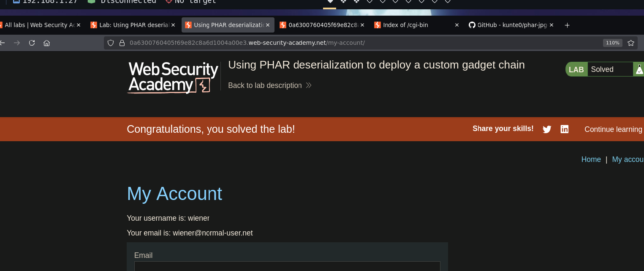The width and height of the screenshot is (644, 271).
Task: Click the 'No target' status indicator
Action: [x=191, y=2]
